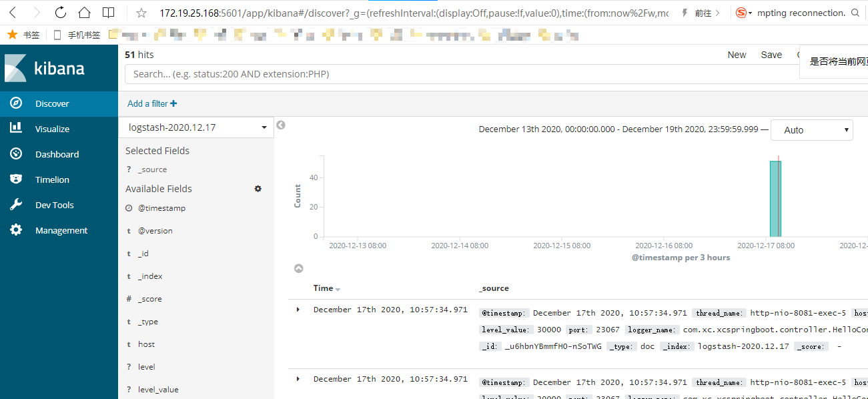Click Save in the top menu
Viewport: 868px width, 399px height.
click(x=771, y=55)
